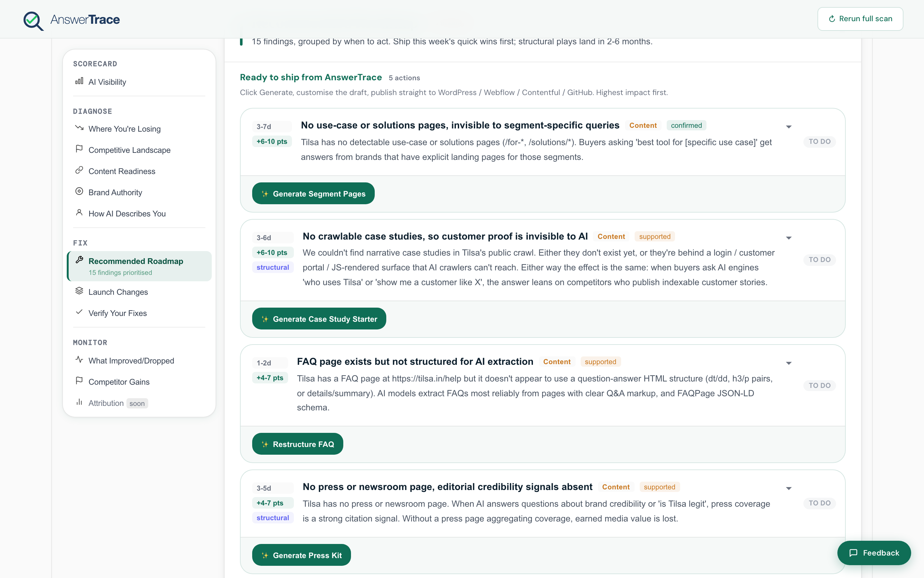The height and width of the screenshot is (578, 924).
Task: Click structural badge on press page finding
Action: pyautogui.click(x=273, y=518)
